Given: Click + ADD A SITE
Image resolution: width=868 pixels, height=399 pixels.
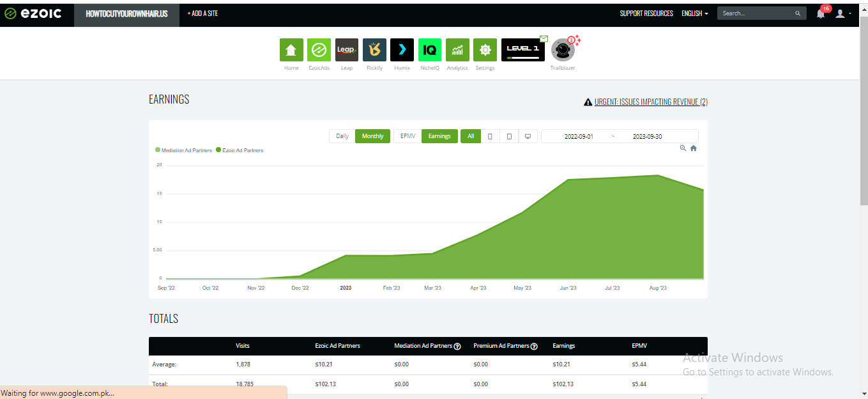Looking at the screenshot, I should point(202,13).
